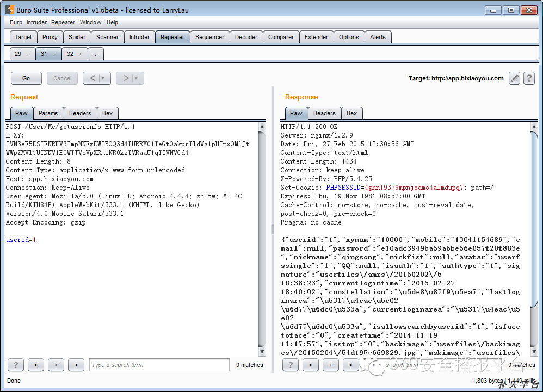Click the edit target pencil icon
543x392 pixels.
point(514,78)
